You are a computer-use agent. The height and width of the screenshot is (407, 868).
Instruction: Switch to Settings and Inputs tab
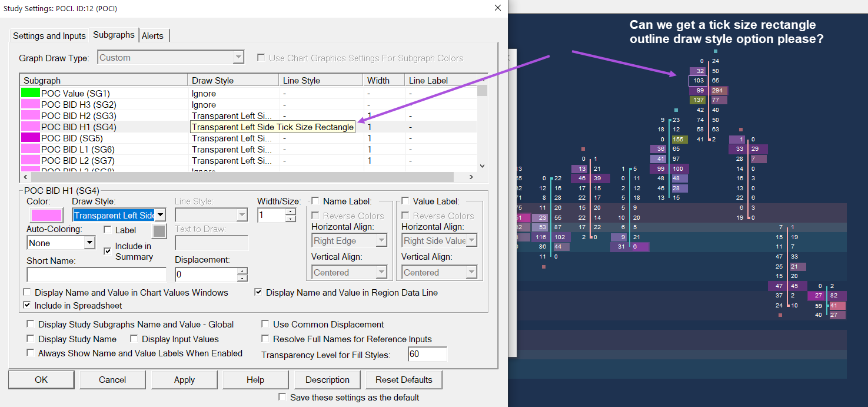click(x=49, y=36)
